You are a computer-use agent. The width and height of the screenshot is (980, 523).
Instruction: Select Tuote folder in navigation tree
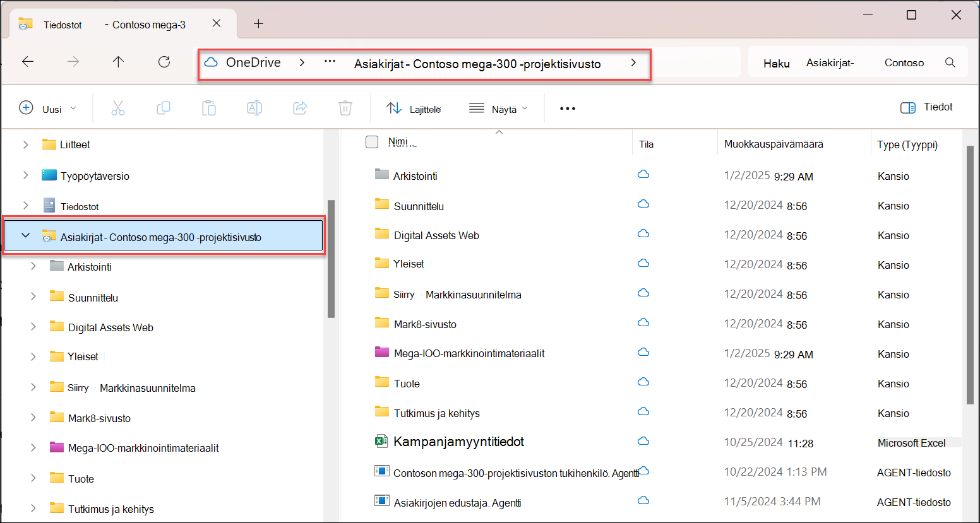81,479
